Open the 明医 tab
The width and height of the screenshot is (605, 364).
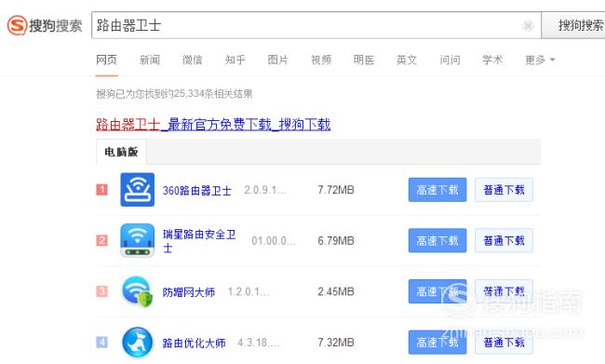coord(364,60)
